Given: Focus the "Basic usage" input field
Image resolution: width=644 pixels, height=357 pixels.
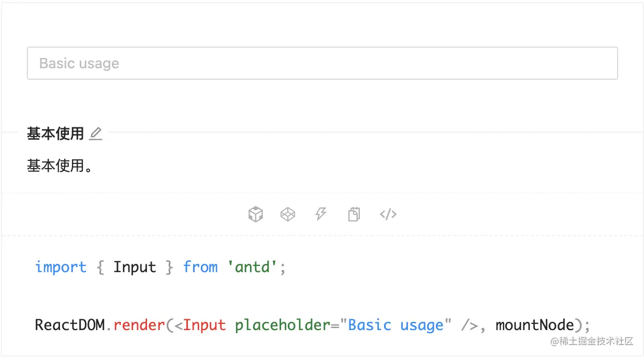Looking at the screenshot, I should pyautogui.click(x=322, y=64).
